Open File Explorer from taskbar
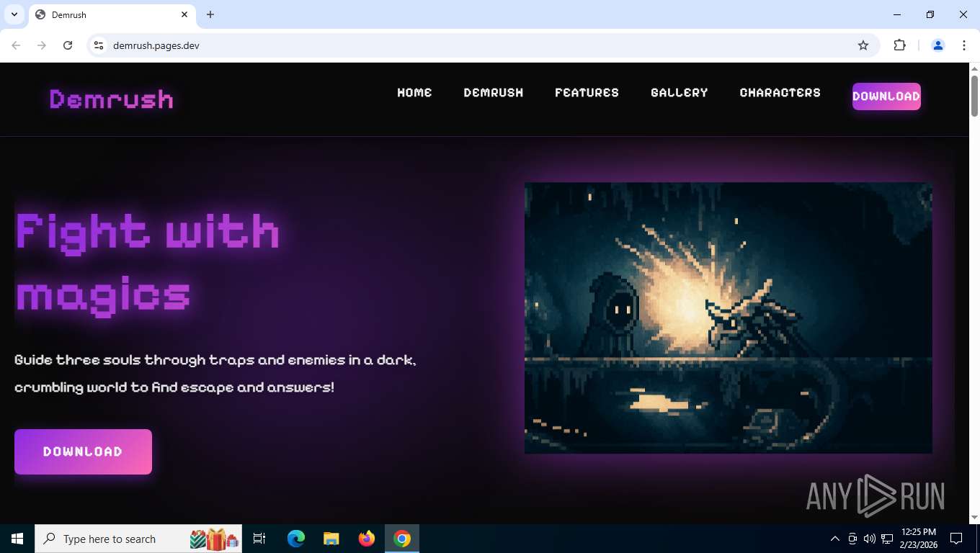 point(331,539)
